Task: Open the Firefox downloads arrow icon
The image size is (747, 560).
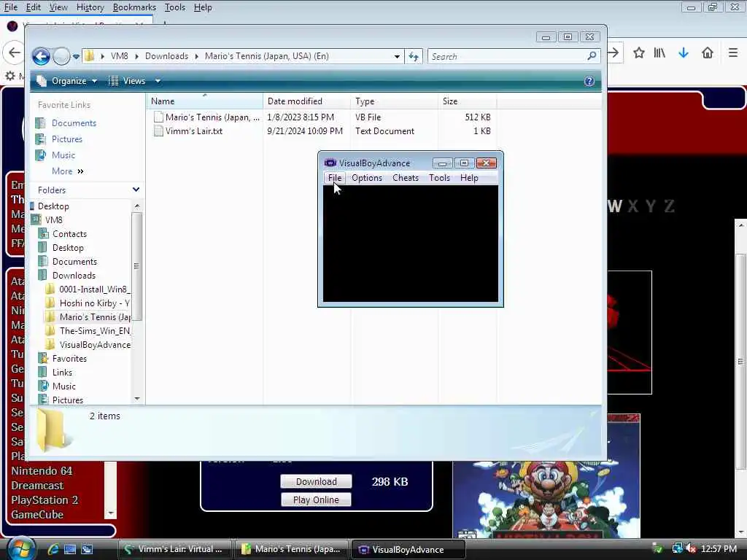Action: point(684,52)
